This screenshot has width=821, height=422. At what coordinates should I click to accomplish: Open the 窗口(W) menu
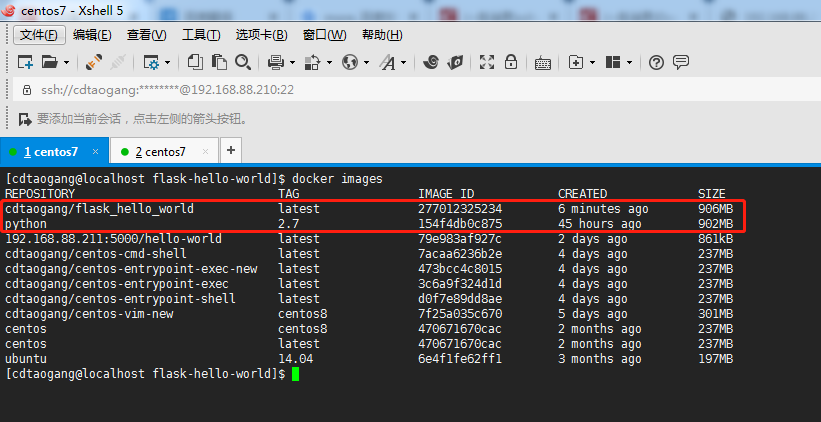(325, 35)
